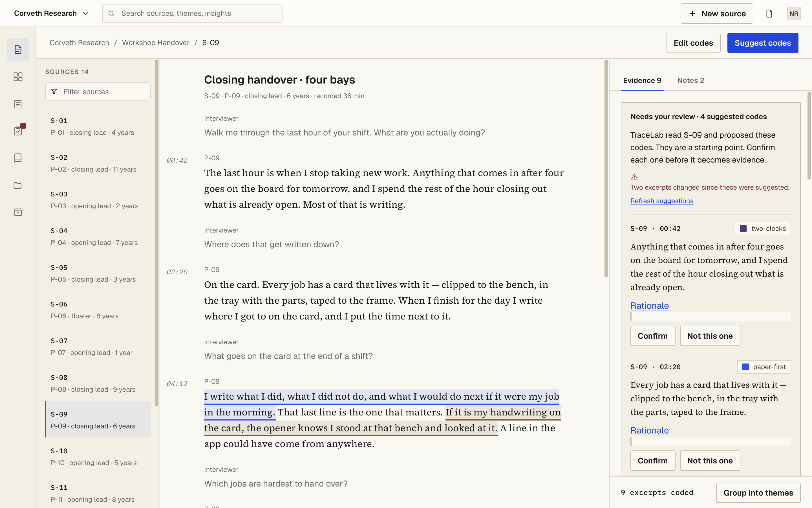Jump to transcript timestamp 00:42
This screenshot has width=812, height=508.
[177, 160]
